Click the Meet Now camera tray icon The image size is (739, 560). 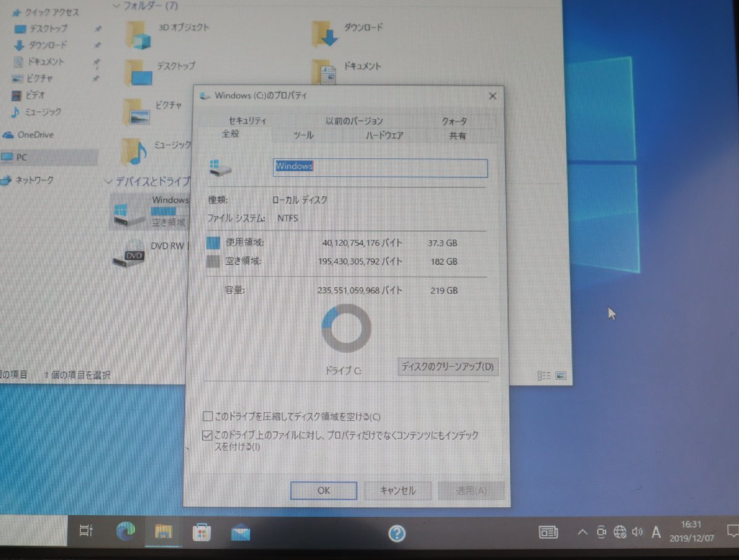pos(602,532)
